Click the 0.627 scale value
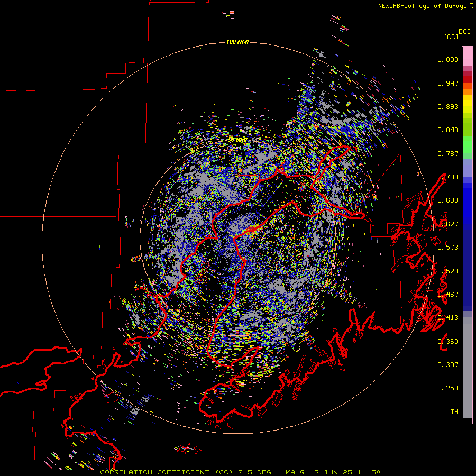The image size is (476, 476). pyautogui.click(x=448, y=224)
